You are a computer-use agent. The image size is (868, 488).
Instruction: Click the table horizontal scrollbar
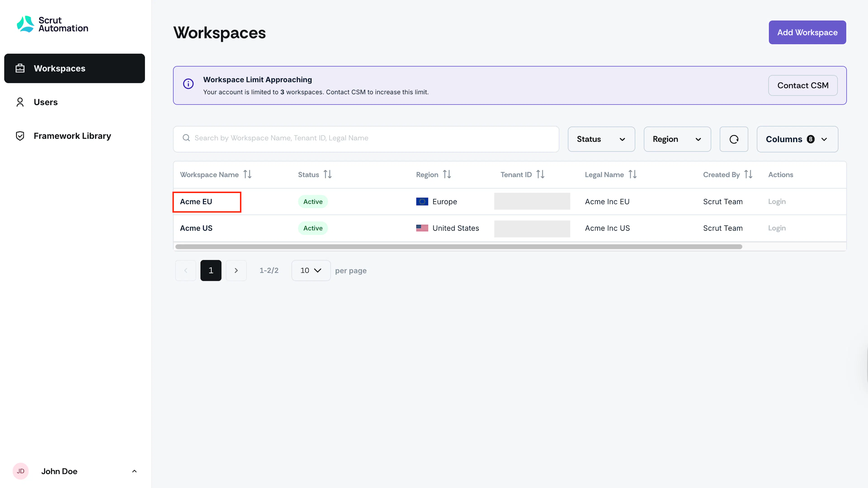pos(459,247)
